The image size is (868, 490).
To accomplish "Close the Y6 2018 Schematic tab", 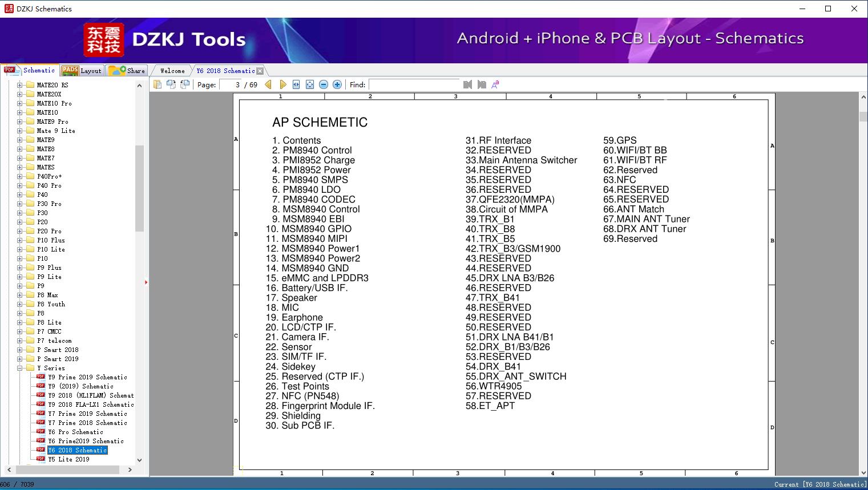I will coord(260,71).
